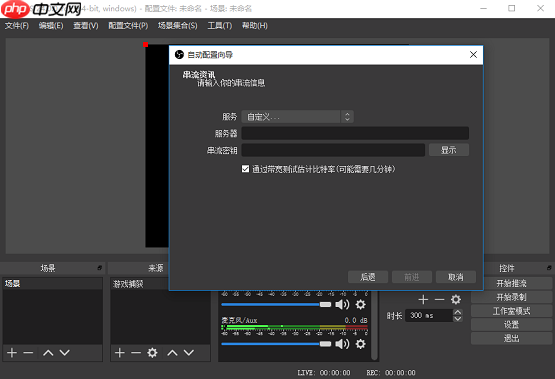The image size is (555, 379).
Task: Click the 0.0 dB level readout
Action: (356, 320)
